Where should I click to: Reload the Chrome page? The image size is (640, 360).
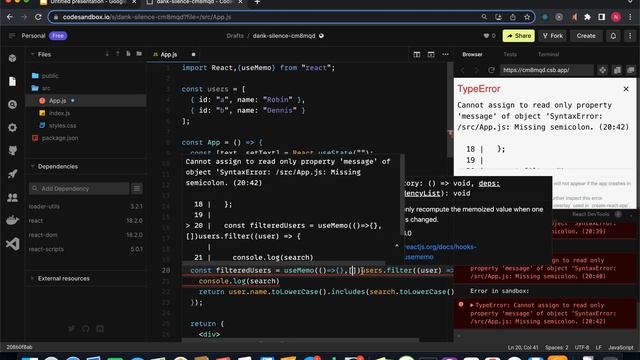pos(38,17)
